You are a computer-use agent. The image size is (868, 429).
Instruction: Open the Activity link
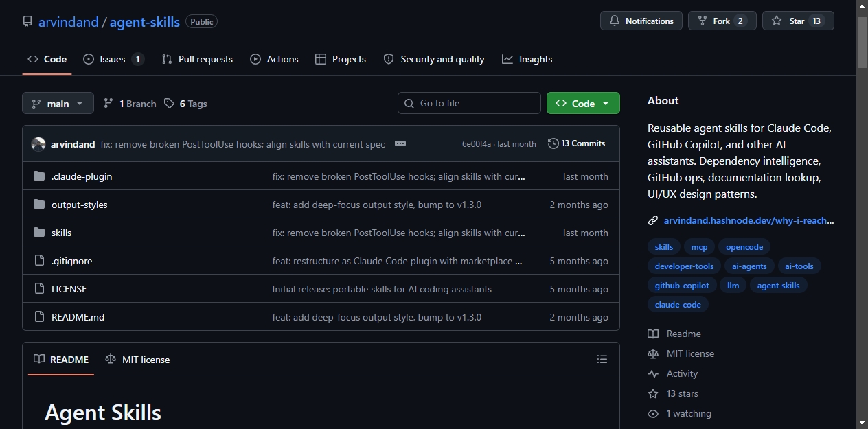pos(673,373)
